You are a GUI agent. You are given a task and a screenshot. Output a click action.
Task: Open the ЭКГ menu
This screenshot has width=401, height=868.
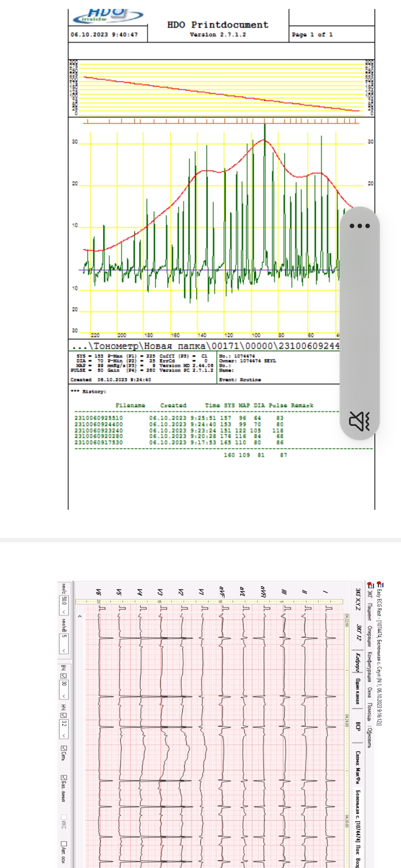tap(370, 594)
